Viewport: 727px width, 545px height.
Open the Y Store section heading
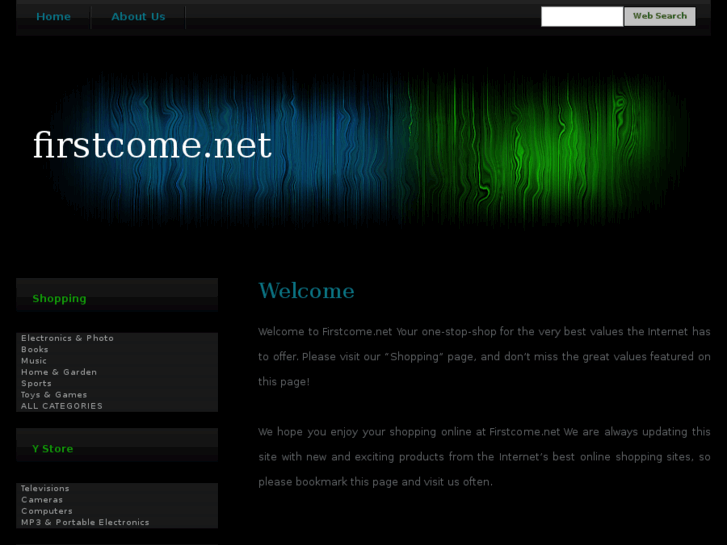(53, 449)
